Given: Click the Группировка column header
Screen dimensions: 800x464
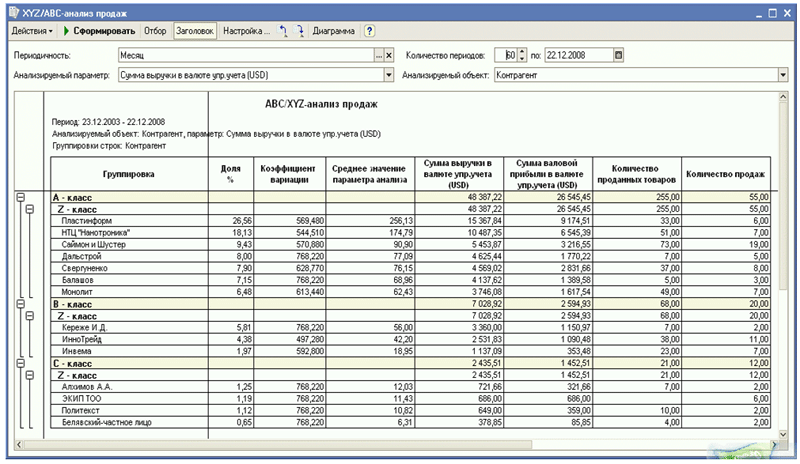Looking at the screenshot, I should coord(129,174).
